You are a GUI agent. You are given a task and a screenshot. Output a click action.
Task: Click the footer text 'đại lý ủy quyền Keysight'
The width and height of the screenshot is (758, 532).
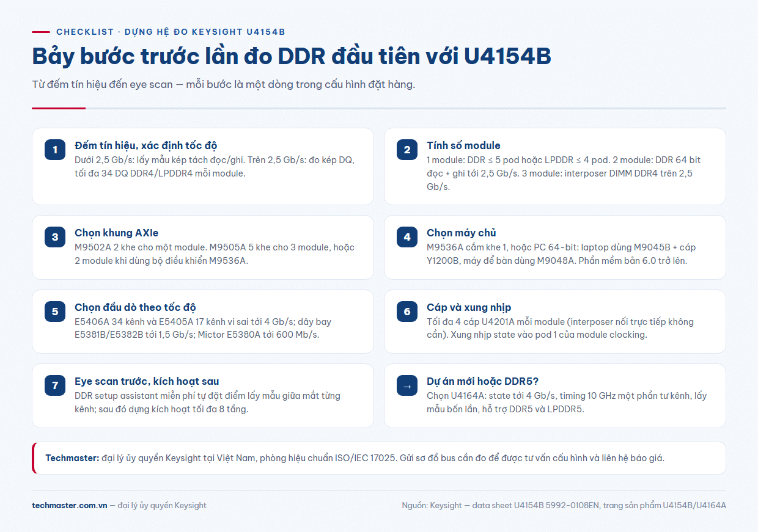pos(162,505)
